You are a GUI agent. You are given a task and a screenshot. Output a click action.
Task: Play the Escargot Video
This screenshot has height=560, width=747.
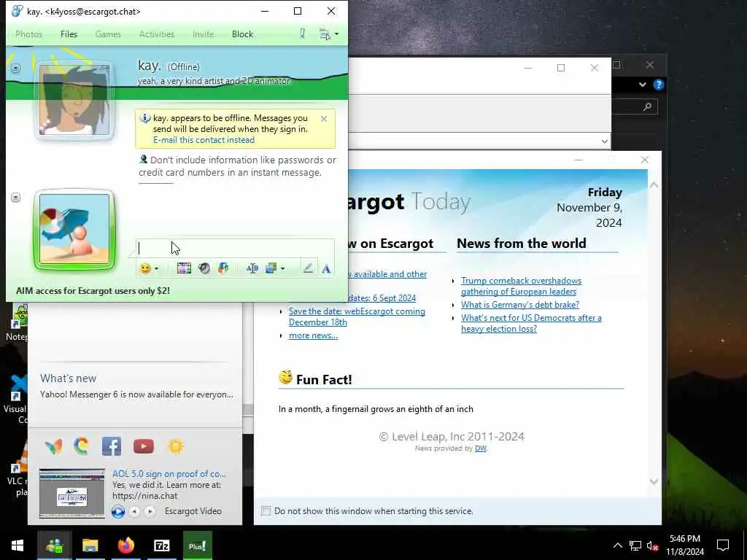(118, 511)
